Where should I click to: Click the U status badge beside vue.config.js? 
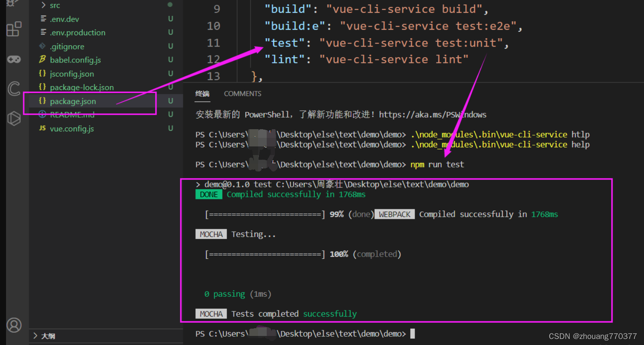[x=171, y=128]
